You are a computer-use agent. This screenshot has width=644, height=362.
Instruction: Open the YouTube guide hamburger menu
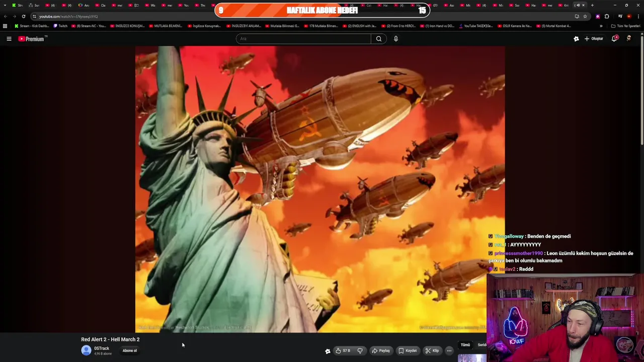9,39
